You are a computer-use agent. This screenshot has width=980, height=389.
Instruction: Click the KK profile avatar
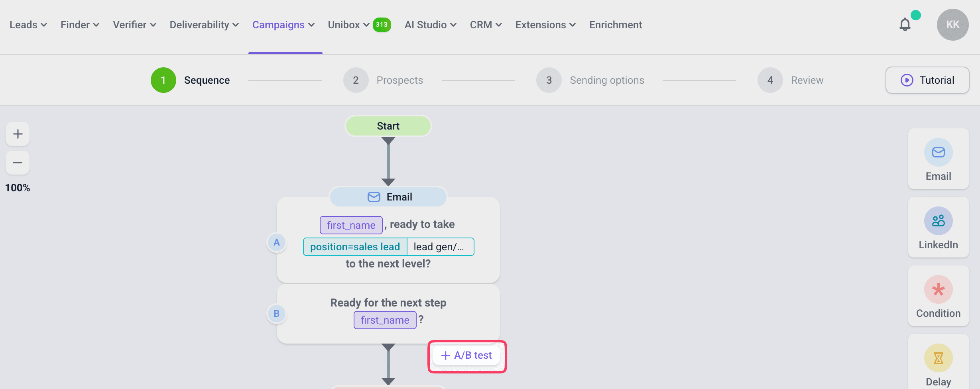tap(952, 25)
